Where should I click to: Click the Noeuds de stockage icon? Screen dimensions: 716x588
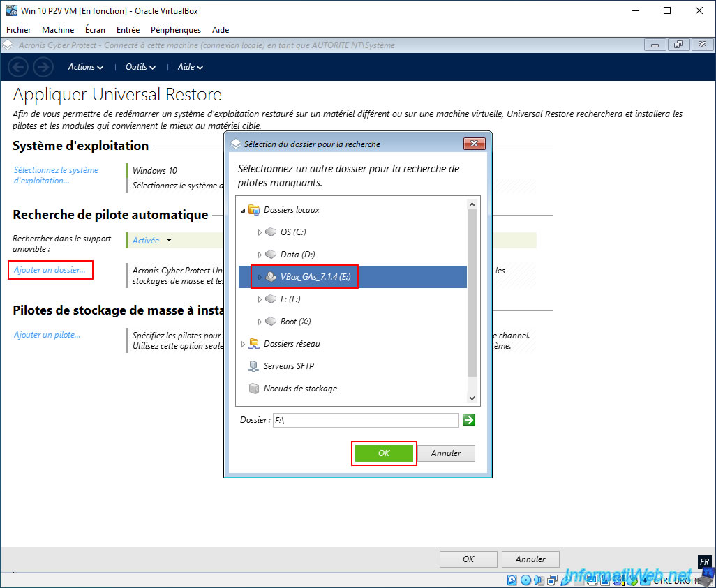[x=253, y=388]
